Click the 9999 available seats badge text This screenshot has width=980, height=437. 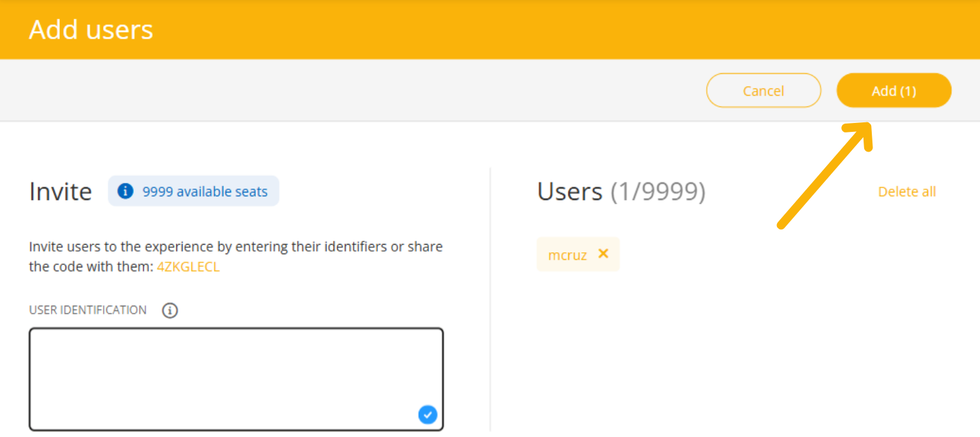point(205,192)
